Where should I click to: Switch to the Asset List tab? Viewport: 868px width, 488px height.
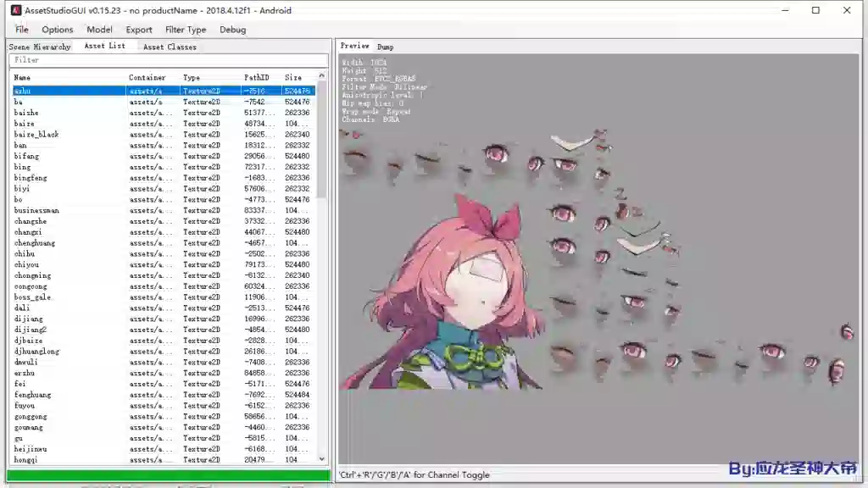(x=104, y=47)
